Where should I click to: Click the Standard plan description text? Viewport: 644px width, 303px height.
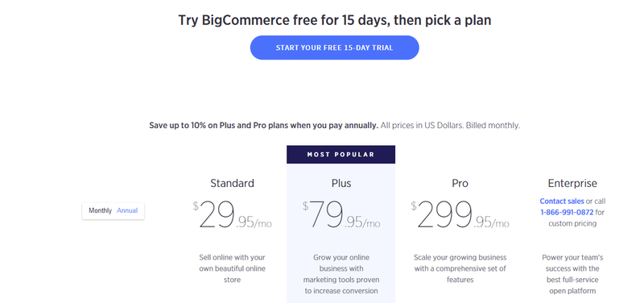tap(232, 268)
